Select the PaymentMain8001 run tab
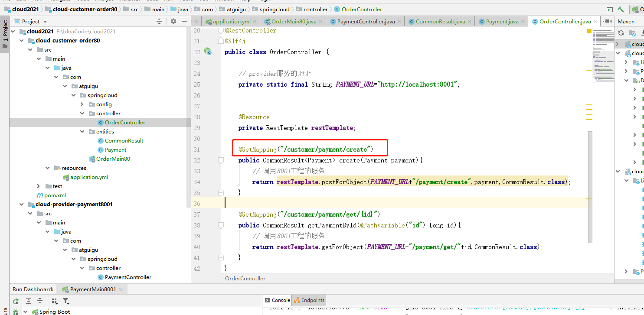The image size is (644, 315). (92, 289)
